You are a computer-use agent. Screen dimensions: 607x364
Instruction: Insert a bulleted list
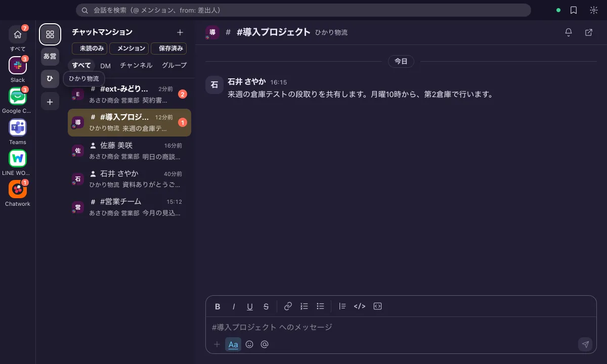click(320, 306)
